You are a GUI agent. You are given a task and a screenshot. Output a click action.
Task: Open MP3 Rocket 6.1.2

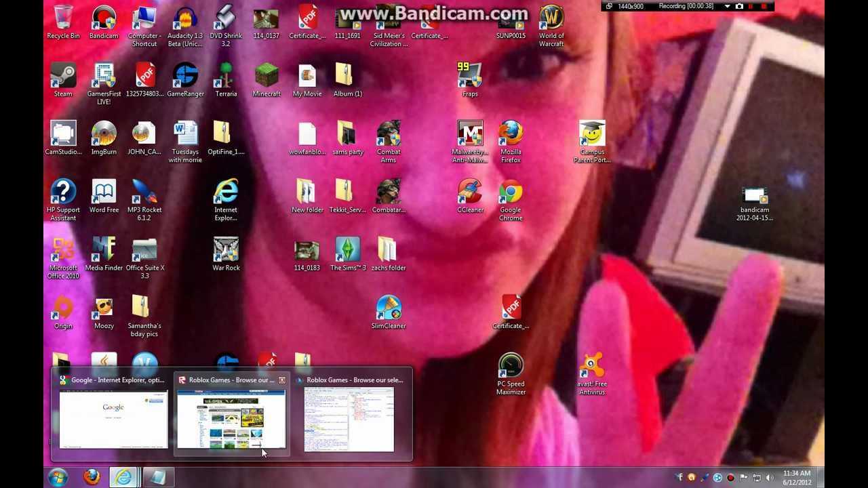[x=144, y=200]
